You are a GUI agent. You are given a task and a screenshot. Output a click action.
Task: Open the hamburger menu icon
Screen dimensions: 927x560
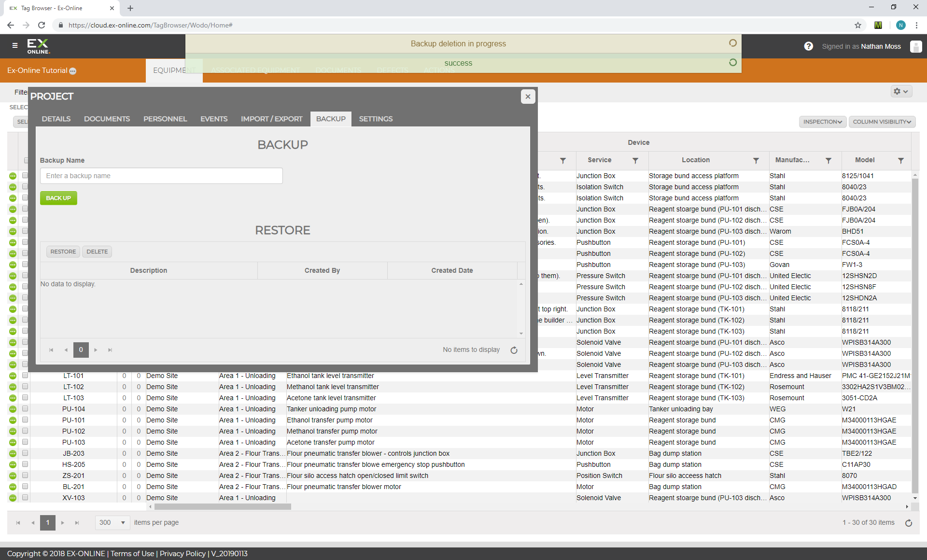pyautogui.click(x=15, y=45)
